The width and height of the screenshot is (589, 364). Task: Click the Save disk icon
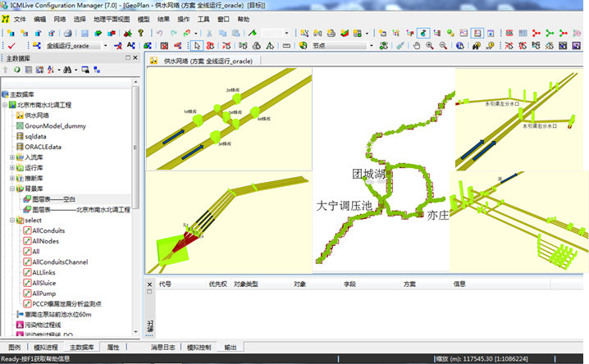[x=84, y=33]
